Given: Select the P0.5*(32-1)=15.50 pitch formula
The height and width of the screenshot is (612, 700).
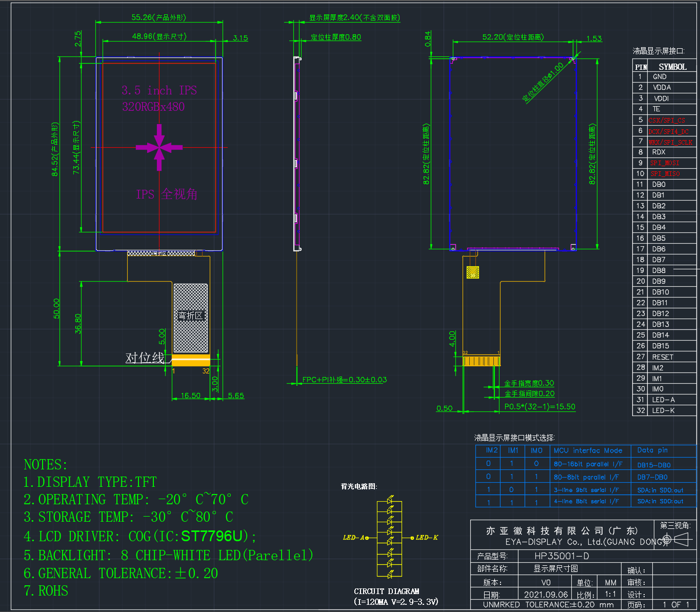Looking at the screenshot, I should pyautogui.click(x=539, y=406).
